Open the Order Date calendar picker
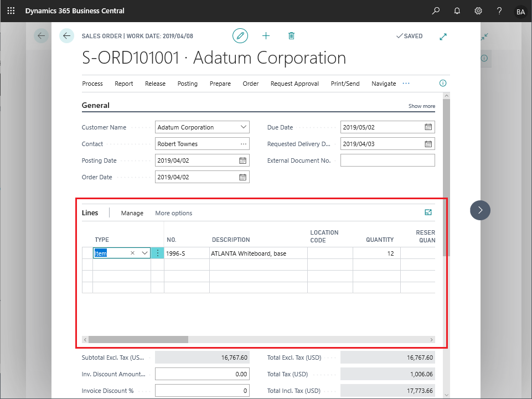 click(x=242, y=177)
